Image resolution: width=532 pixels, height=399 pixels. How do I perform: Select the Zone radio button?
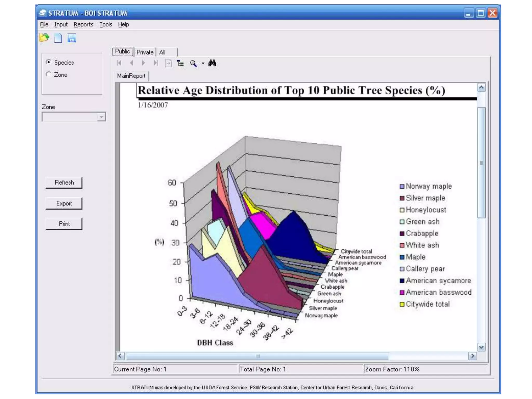click(48, 75)
